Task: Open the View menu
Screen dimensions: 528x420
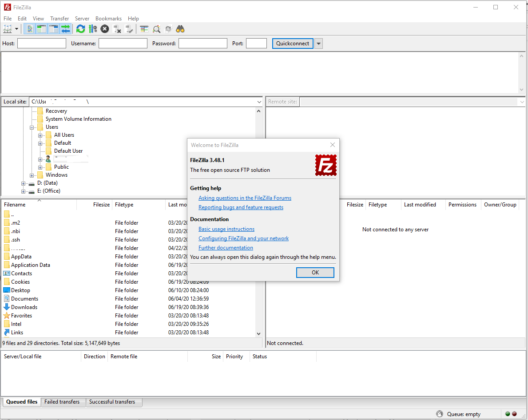Action: (x=38, y=19)
